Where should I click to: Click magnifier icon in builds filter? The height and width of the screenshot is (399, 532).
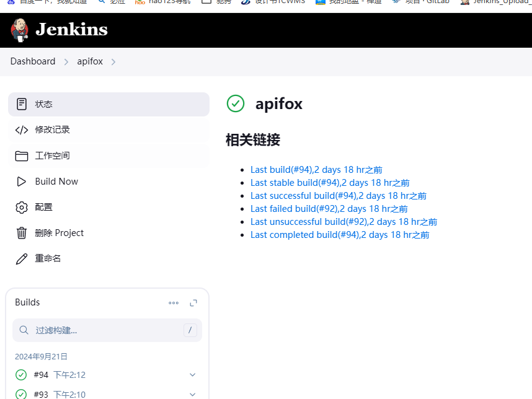[24, 330]
